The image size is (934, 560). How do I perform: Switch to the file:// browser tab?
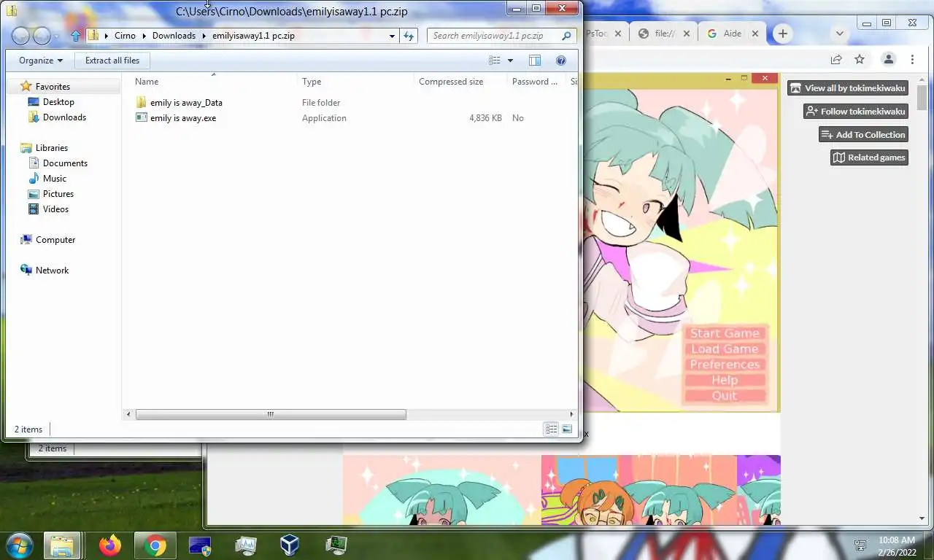click(663, 34)
